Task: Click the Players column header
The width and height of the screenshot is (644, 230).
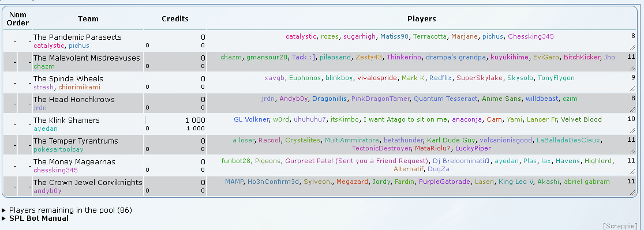Action: pyautogui.click(x=421, y=19)
